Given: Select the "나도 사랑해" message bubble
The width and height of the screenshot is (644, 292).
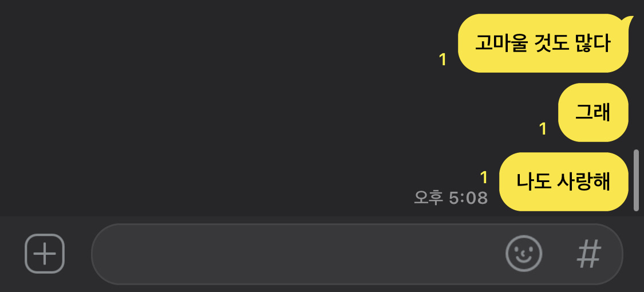Looking at the screenshot, I should tap(563, 182).
